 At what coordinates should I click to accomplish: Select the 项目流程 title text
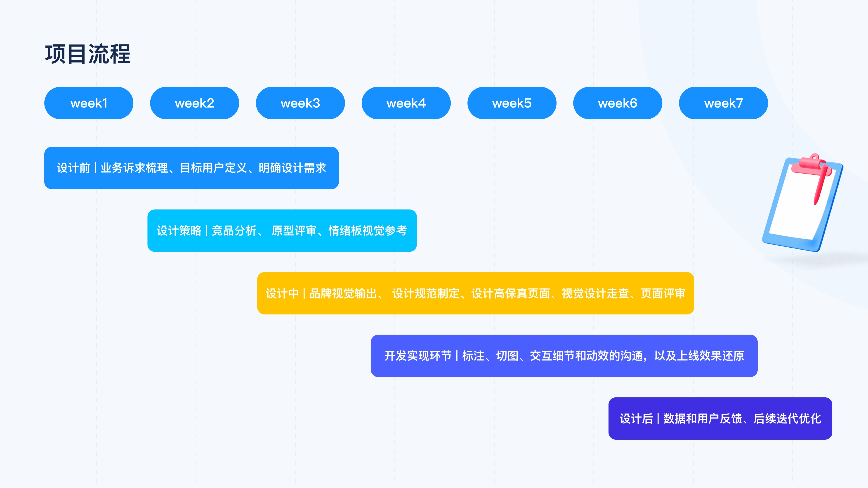click(x=88, y=54)
